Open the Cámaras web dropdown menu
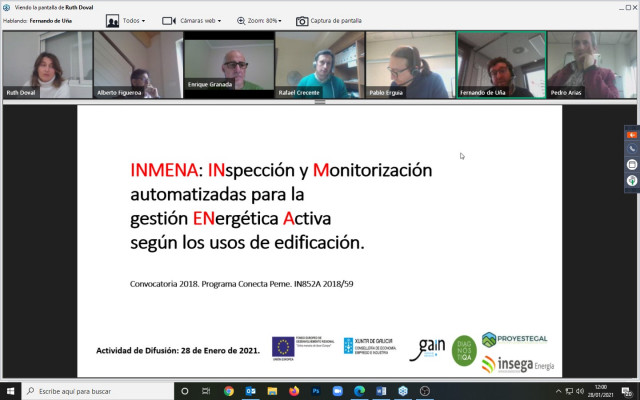The image size is (640, 400). [x=191, y=21]
